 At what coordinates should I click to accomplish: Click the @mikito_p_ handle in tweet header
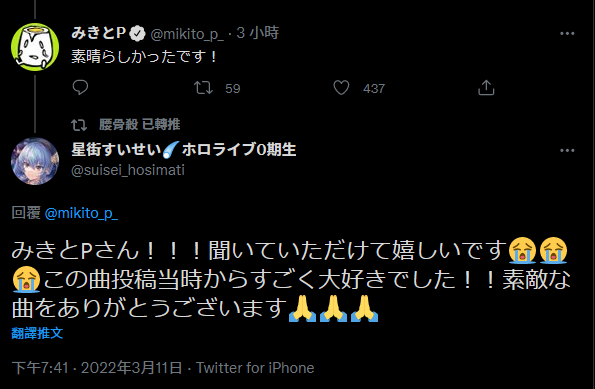pyautogui.click(x=187, y=34)
